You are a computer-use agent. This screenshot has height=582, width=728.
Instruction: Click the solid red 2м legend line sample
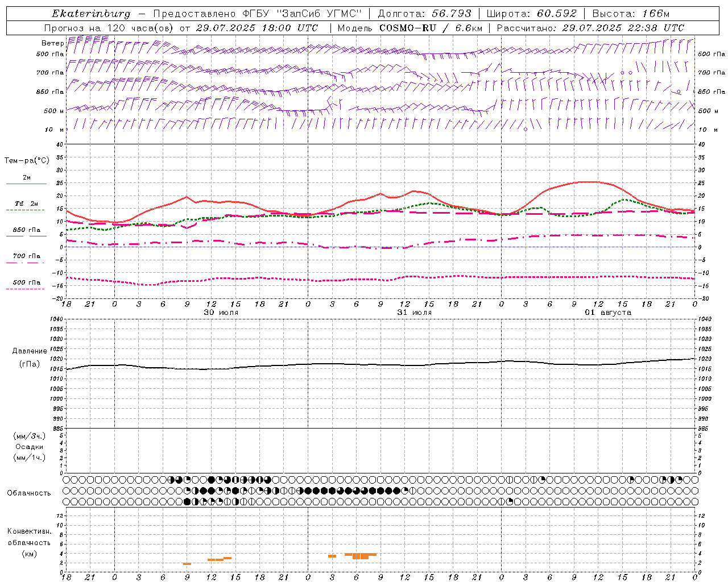tap(26, 184)
